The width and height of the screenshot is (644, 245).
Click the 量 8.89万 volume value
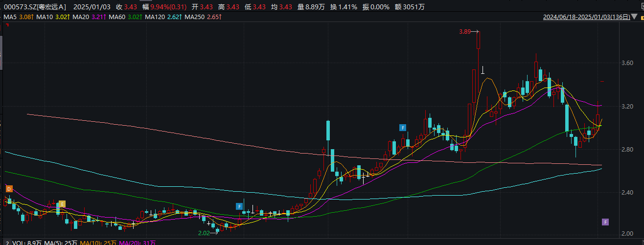point(311,7)
